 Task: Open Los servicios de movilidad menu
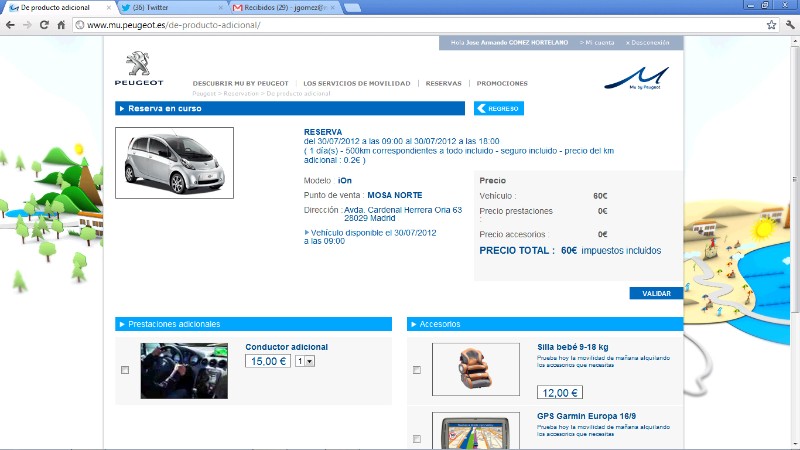(x=357, y=83)
